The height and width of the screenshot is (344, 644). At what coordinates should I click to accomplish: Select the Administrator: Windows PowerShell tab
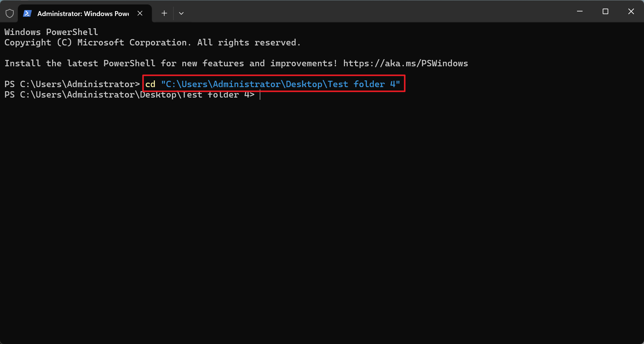(x=85, y=13)
